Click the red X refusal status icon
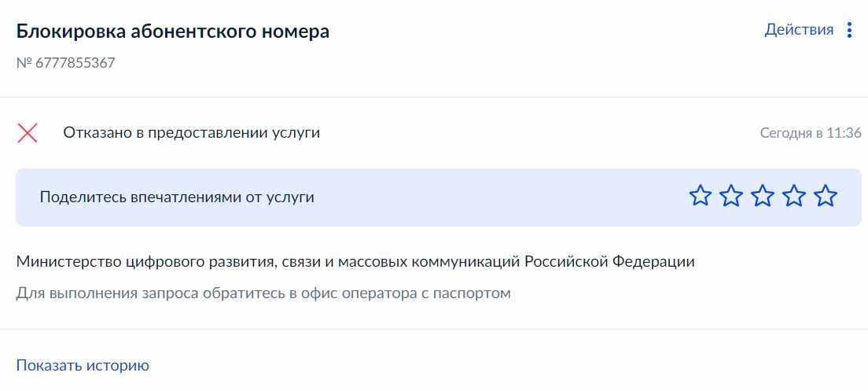The image size is (868, 391). pos(27,134)
